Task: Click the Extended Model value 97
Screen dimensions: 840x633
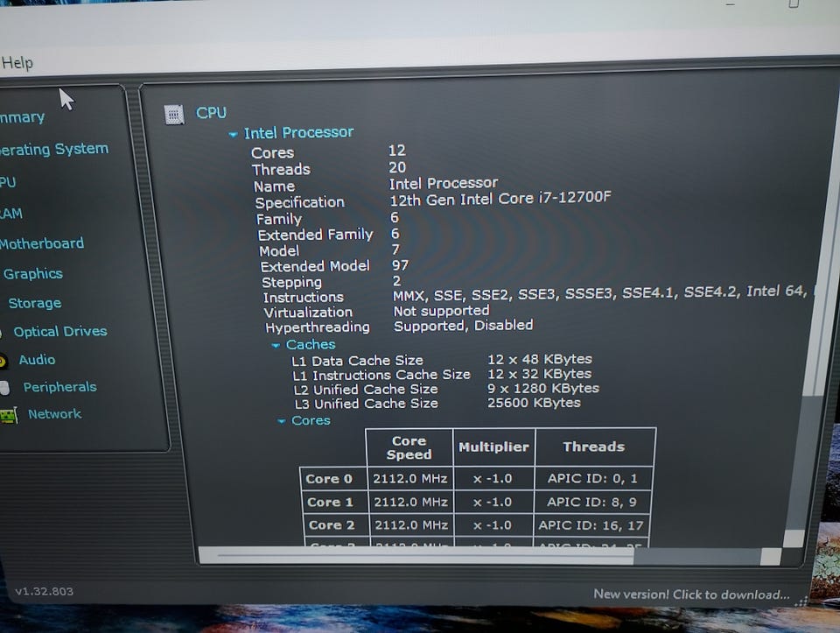Action: 400,265
